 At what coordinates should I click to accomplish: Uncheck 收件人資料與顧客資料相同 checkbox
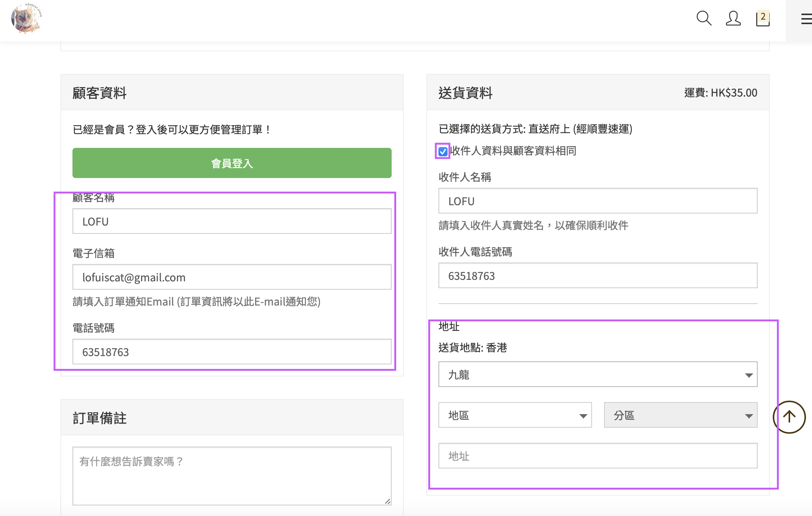click(x=443, y=152)
